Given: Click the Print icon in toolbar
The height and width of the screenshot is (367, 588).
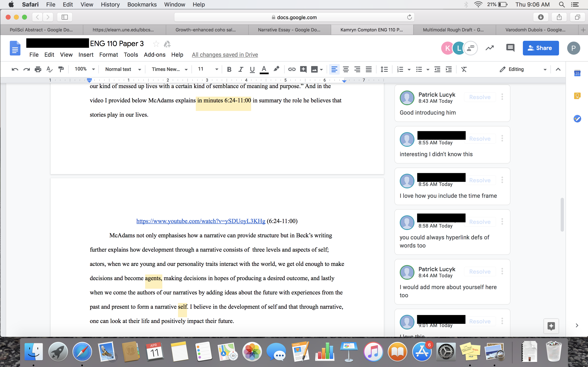Looking at the screenshot, I should point(38,69).
